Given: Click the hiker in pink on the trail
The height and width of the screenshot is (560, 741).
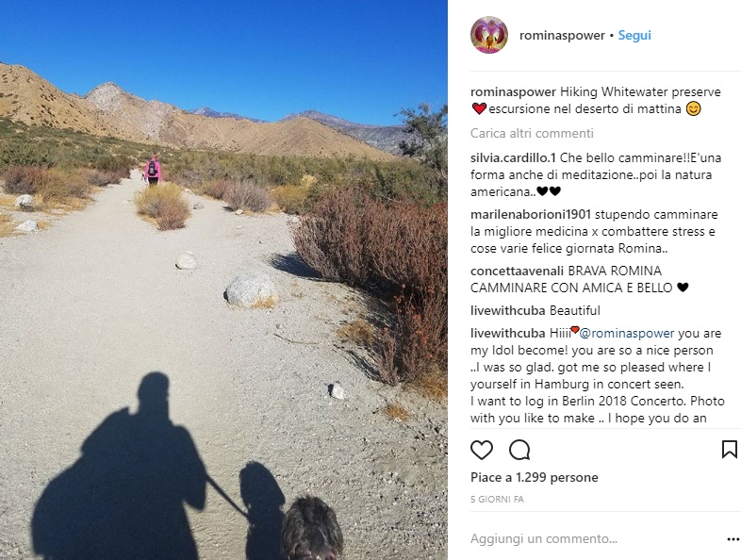Looking at the screenshot, I should [x=153, y=170].
